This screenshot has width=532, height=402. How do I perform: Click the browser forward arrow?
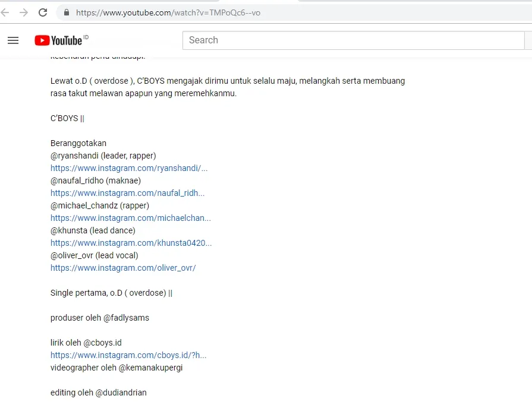[x=24, y=13]
